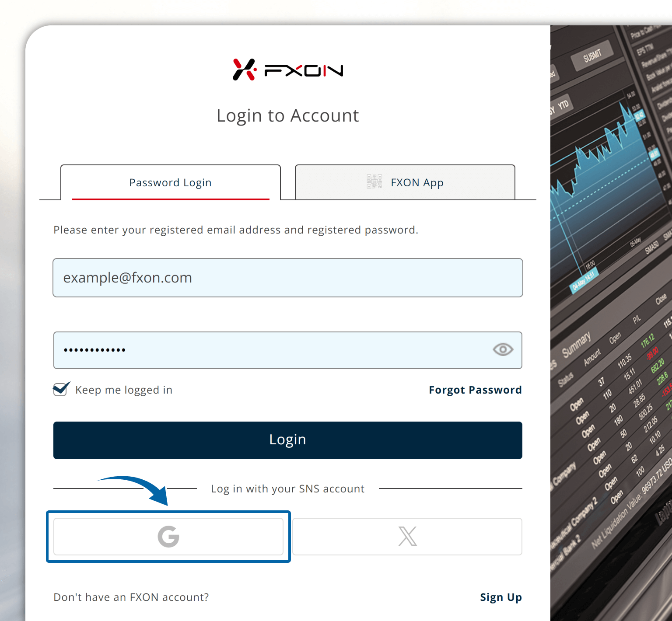Image resolution: width=672 pixels, height=621 pixels.
Task: Click "Don't have an FXON account?" text
Action: (x=131, y=597)
